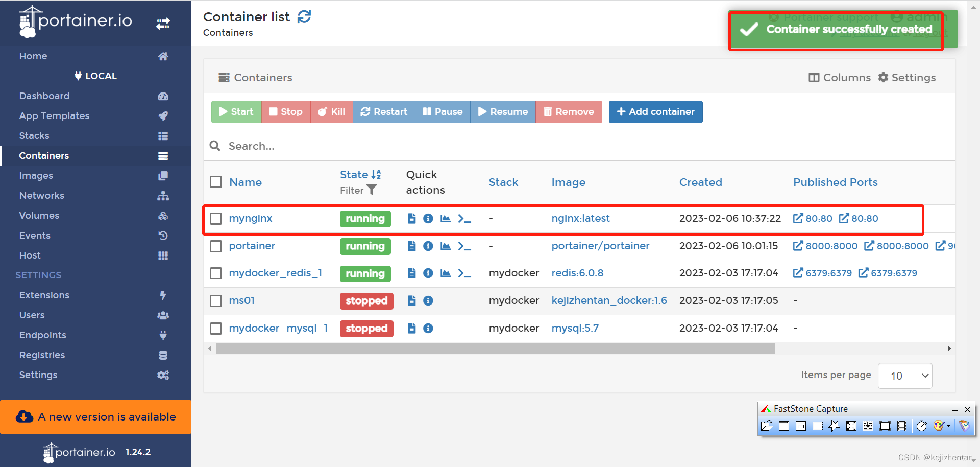This screenshot has height=467, width=980.
Task: Open stats icon for portainer container
Action: click(x=446, y=246)
